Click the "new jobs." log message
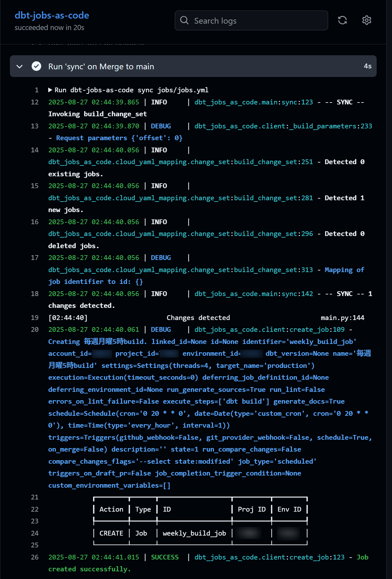Image resolution: width=392 pixels, height=579 pixels. (x=66, y=210)
